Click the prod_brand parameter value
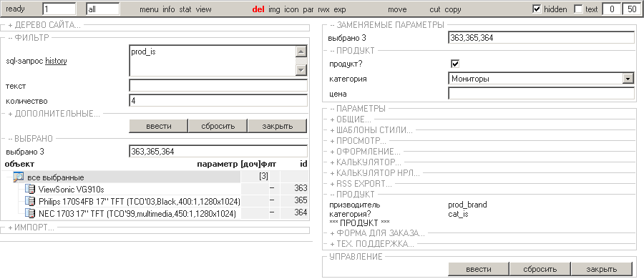Image resolution: width=644 pixels, height=279 pixels. click(467, 205)
